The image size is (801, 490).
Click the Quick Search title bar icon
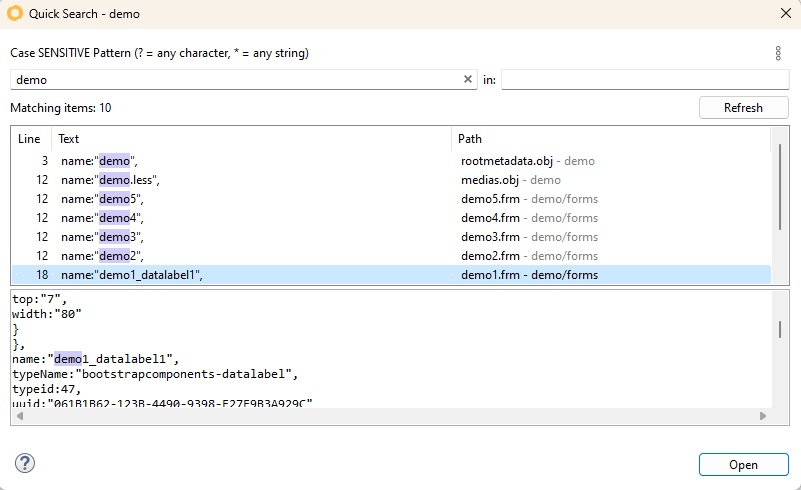(15, 13)
